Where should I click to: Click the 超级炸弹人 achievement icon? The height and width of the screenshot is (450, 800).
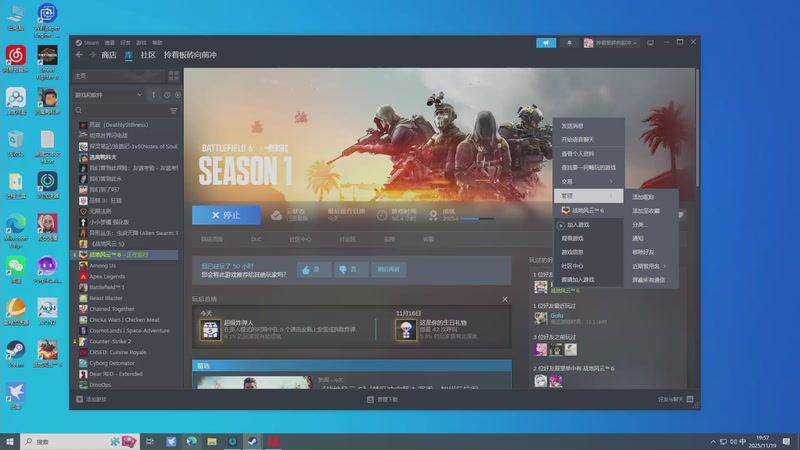point(210,330)
